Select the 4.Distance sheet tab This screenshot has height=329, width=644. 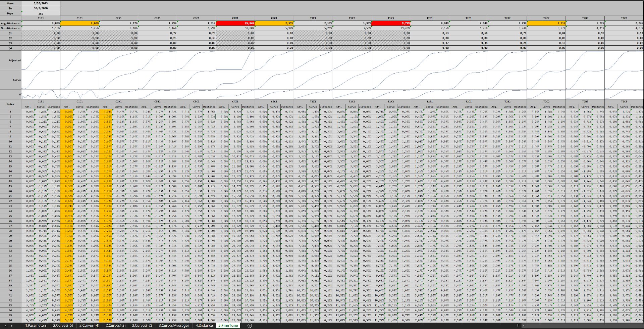coord(204,326)
